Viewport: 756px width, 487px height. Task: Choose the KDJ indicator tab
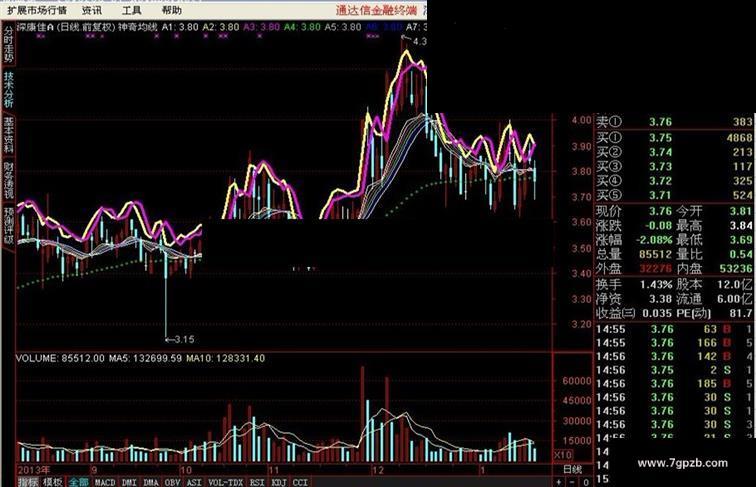tap(279, 482)
